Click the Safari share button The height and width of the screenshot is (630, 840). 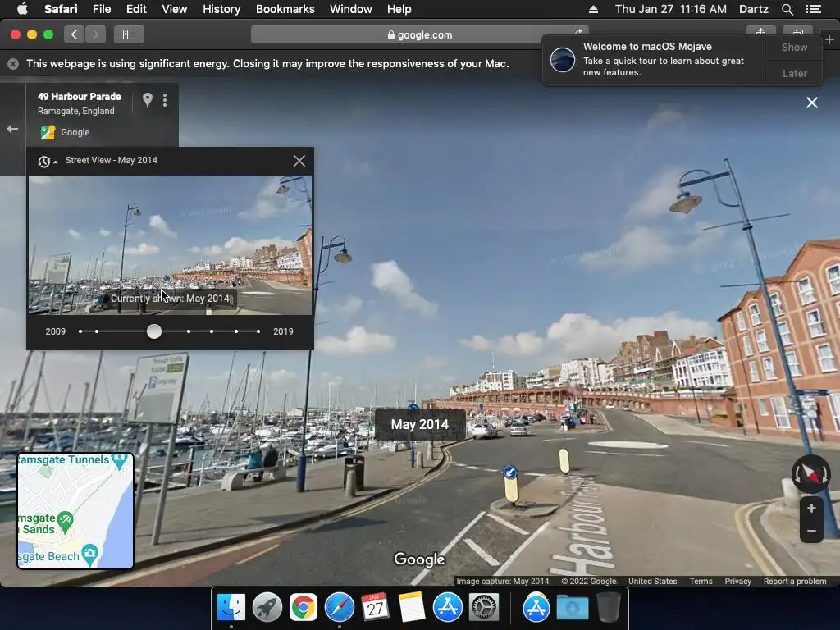[760, 32]
